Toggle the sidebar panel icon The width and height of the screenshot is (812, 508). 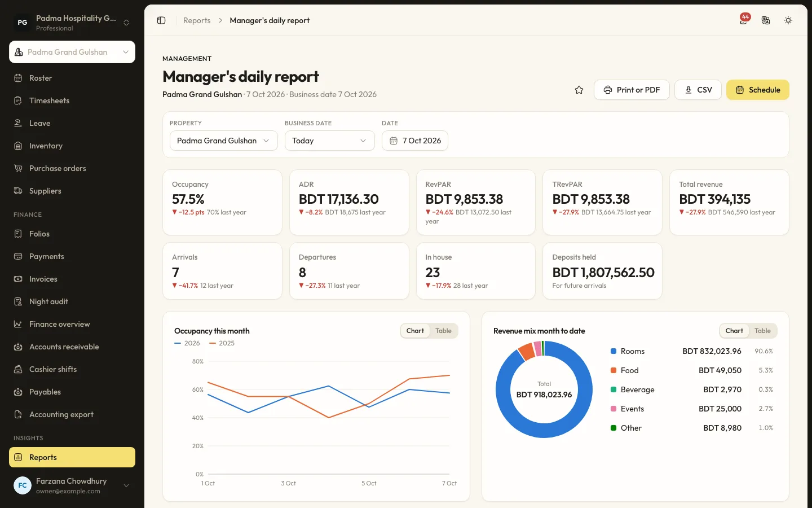161,20
